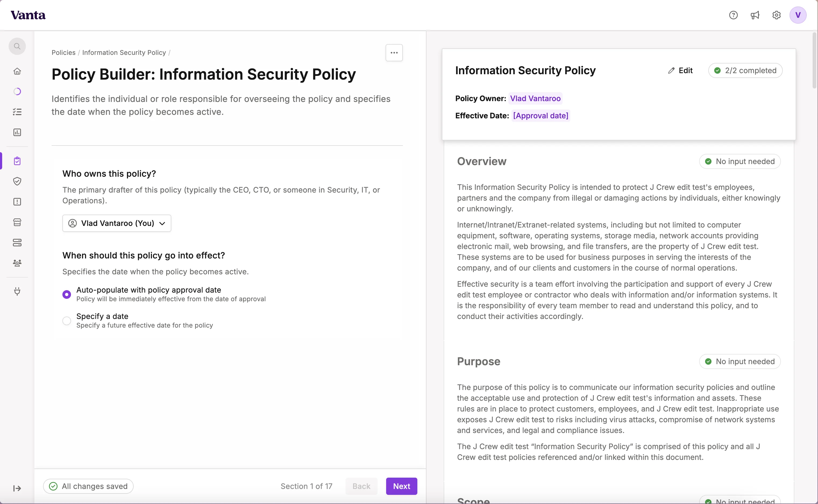The height and width of the screenshot is (504, 818).
Task: Open the help question mark icon
Action: point(733,15)
